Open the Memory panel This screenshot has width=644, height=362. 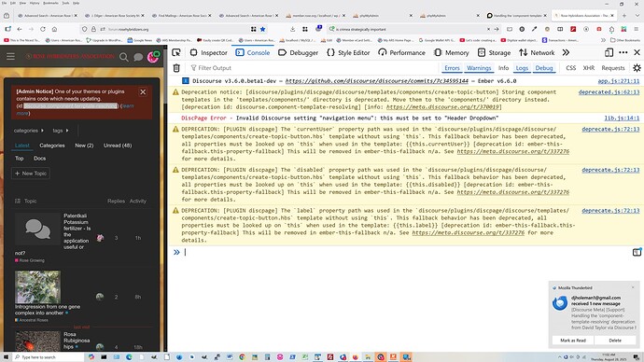pyautogui.click(x=452, y=52)
